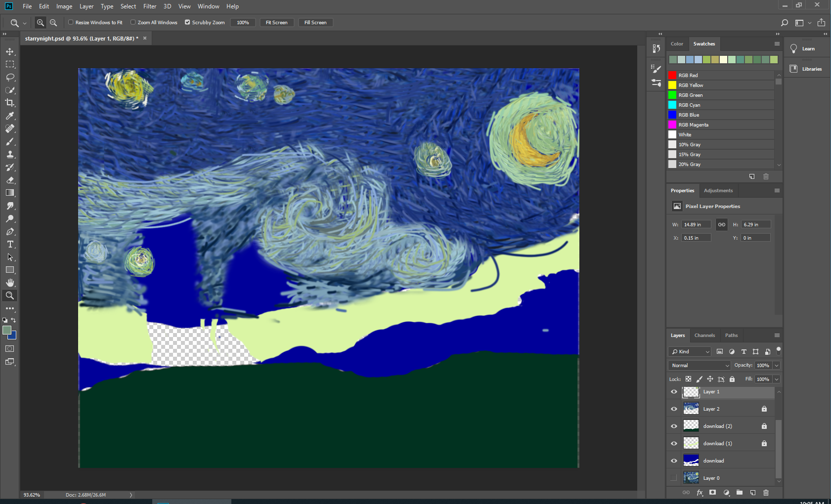The height and width of the screenshot is (504, 831).
Task: Select the Crop tool
Action: click(10, 103)
